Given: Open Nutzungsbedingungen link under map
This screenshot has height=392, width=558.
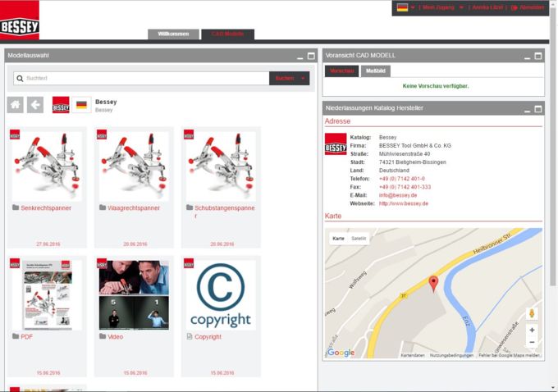Looking at the screenshot, I should [451, 355].
